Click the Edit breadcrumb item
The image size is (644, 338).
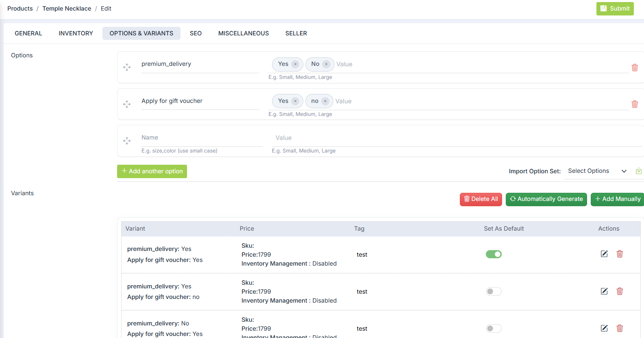(x=106, y=9)
